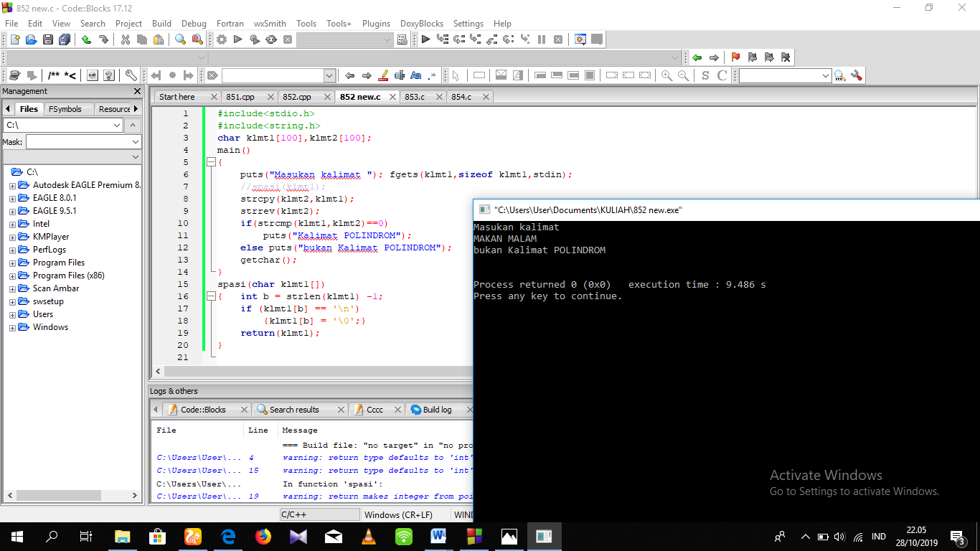
Task: Create a new file via toolbar icon
Action: tap(14, 39)
